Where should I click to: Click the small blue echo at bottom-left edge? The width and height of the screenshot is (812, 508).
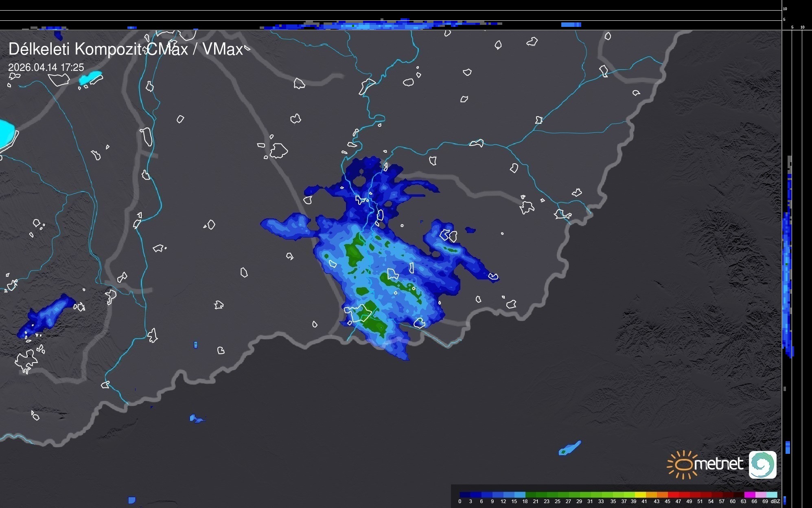132,500
